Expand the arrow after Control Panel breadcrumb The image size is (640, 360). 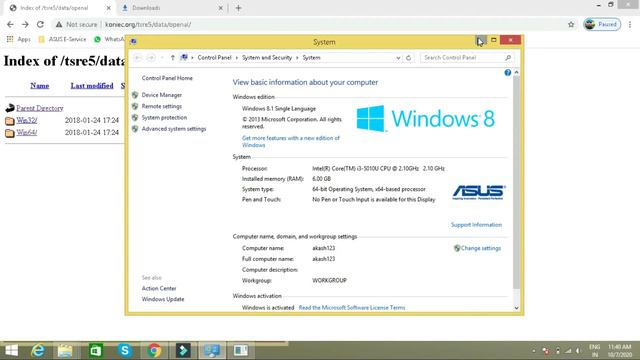click(237, 58)
